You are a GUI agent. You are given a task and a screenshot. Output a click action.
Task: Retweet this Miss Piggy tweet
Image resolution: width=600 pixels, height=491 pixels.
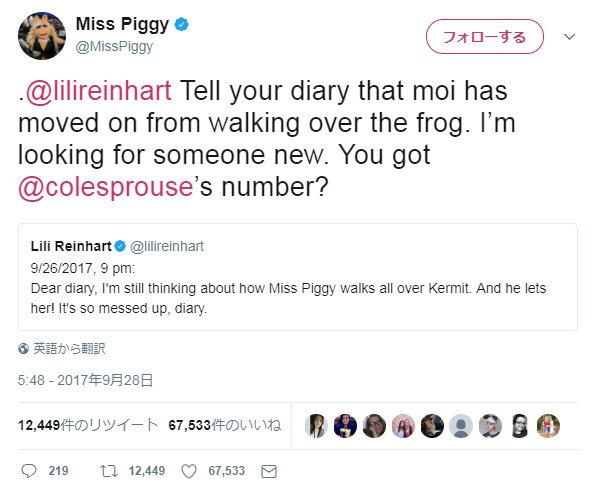[x=110, y=470]
